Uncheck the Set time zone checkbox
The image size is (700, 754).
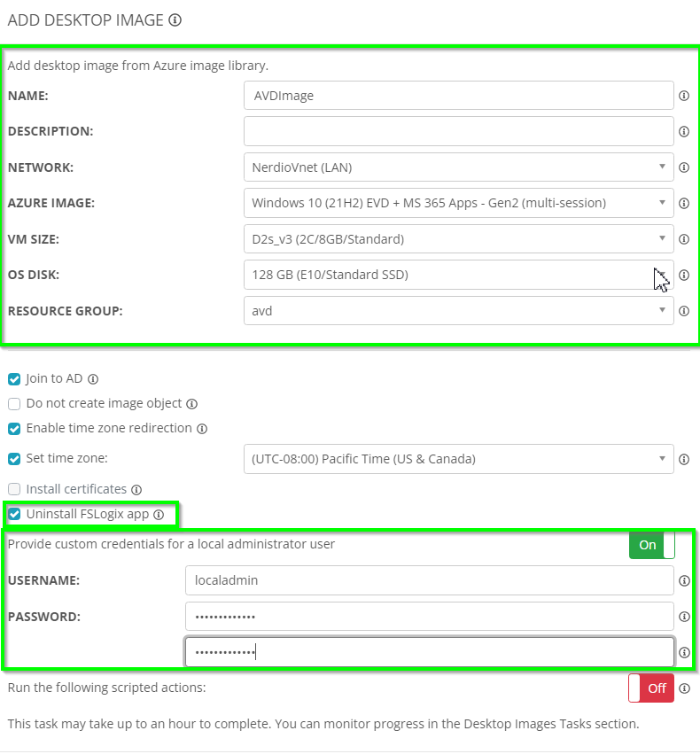tap(14, 459)
